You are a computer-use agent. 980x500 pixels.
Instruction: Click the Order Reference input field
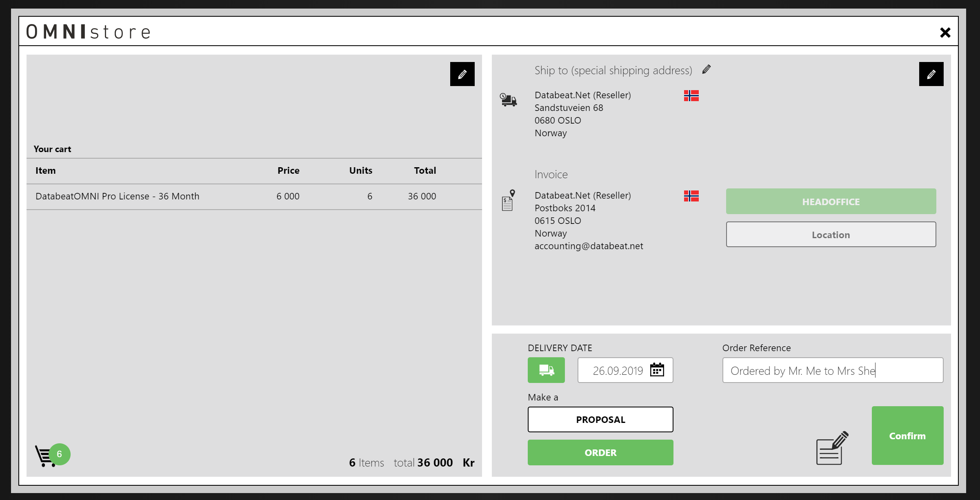pos(833,370)
